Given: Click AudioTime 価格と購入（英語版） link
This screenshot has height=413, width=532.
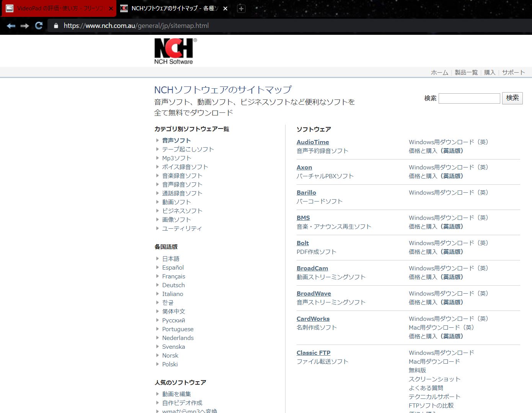Looking at the screenshot, I should pos(436,151).
